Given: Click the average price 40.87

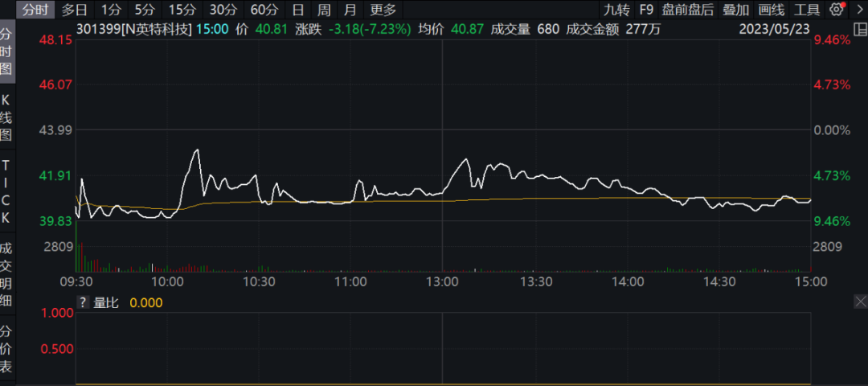Looking at the screenshot, I should (468, 30).
